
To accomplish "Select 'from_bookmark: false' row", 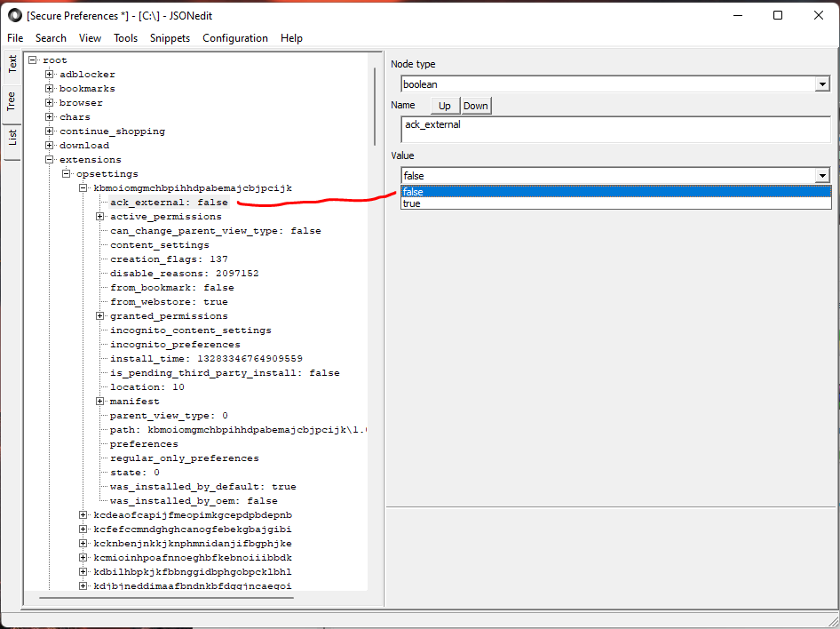I will (x=172, y=287).
